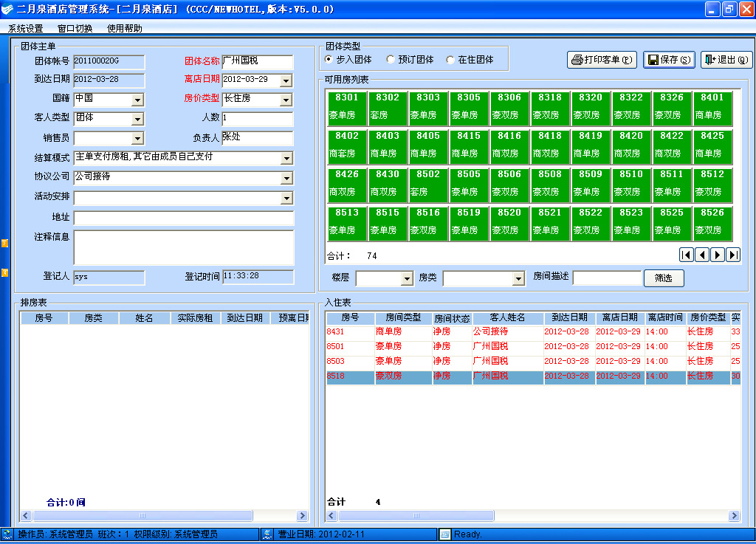Click the 筛选 filter button
756x544 pixels.
(x=664, y=278)
